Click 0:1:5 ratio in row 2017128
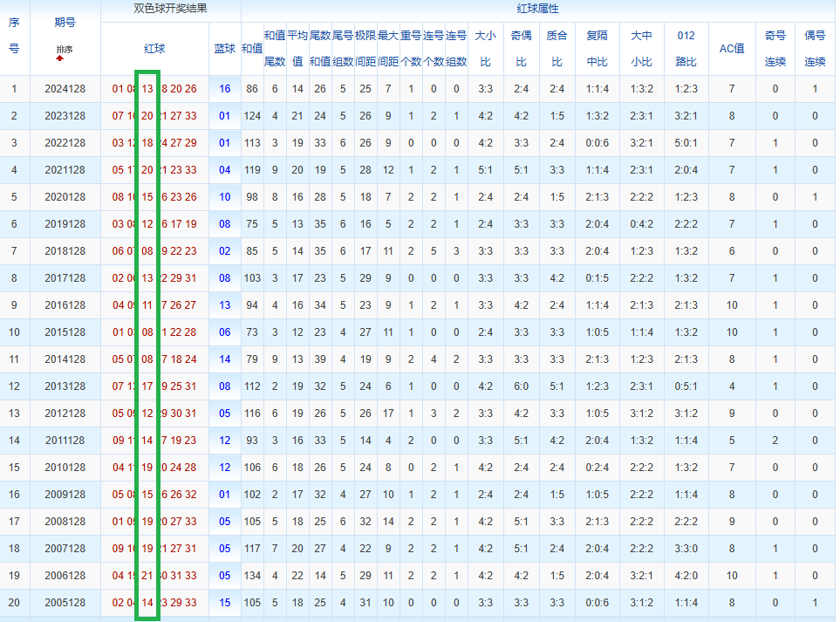The width and height of the screenshot is (840, 622). point(597,278)
